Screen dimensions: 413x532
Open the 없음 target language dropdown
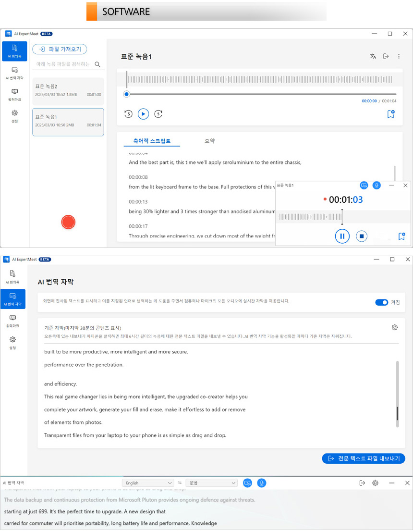(211, 483)
